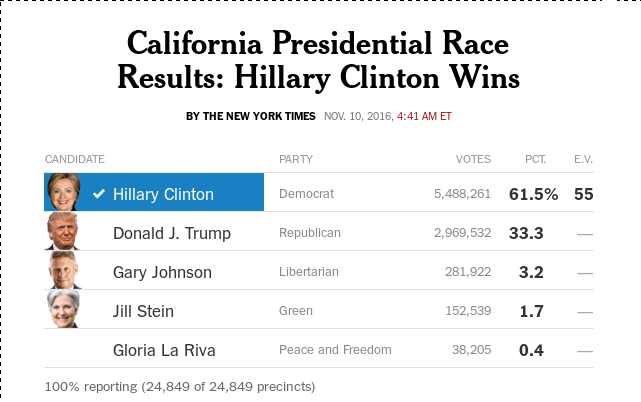Click the top candidate's photo thumbnail
This screenshot has width=641, height=402.
click(63, 193)
